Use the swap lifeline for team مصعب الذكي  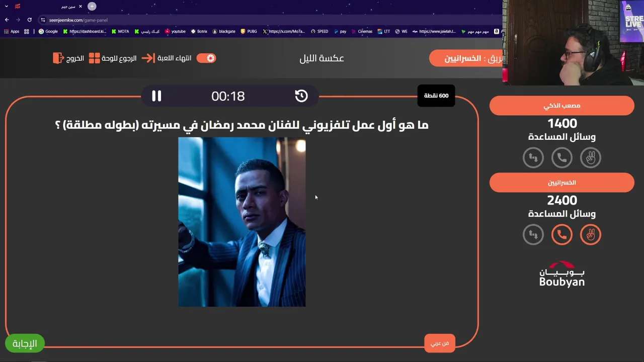click(533, 158)
